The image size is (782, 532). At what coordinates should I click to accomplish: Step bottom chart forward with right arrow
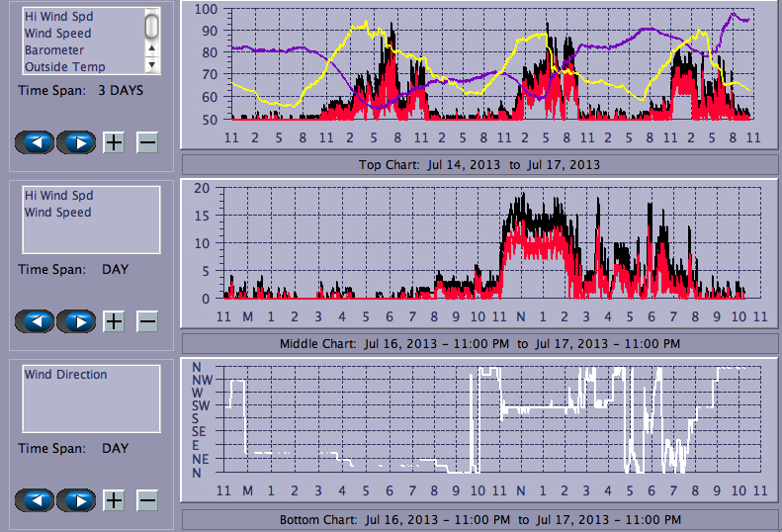75,500
